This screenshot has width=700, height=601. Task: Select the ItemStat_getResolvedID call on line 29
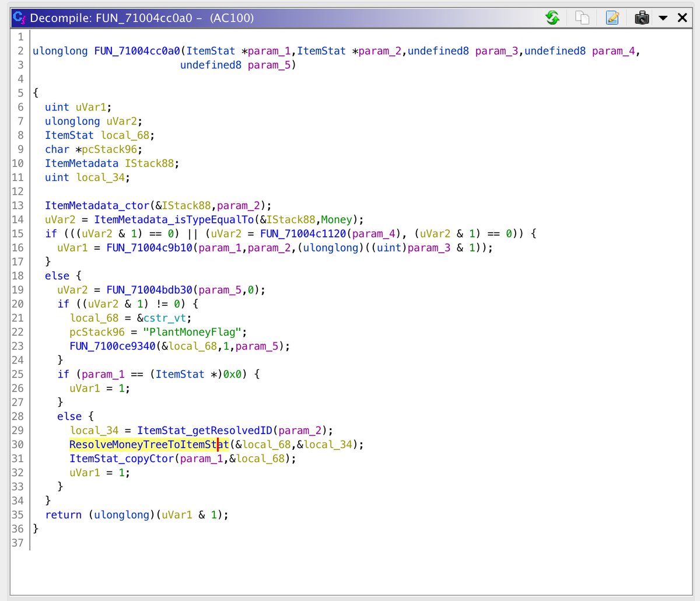205,431
